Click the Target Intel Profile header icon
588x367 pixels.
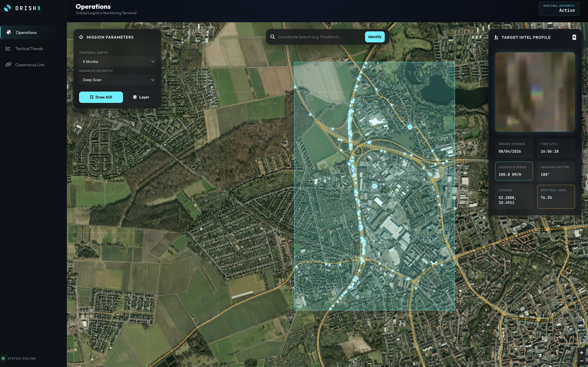pos(496,37)
